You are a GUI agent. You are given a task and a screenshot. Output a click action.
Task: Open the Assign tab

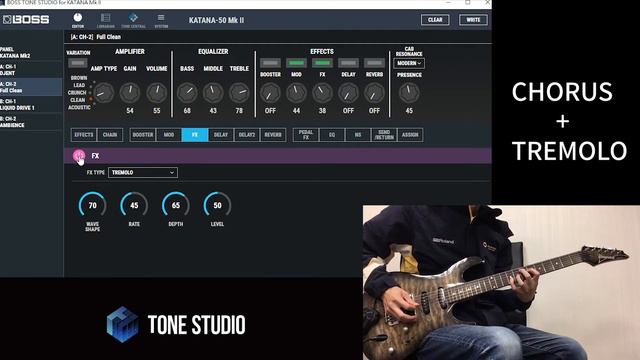pos(410,135)
